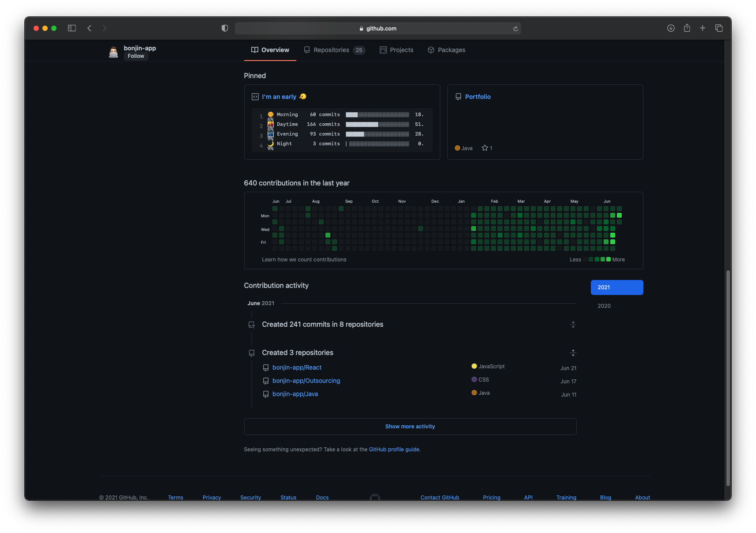This screenshot has width=756, height=533.
Task: Click the Java language dot on Portfolio
Action: pos(457,148)
